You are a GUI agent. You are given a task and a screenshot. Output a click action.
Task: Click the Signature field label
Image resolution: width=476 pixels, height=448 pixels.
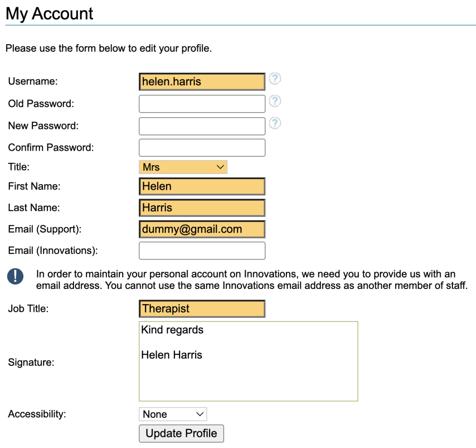pos(31,362)
